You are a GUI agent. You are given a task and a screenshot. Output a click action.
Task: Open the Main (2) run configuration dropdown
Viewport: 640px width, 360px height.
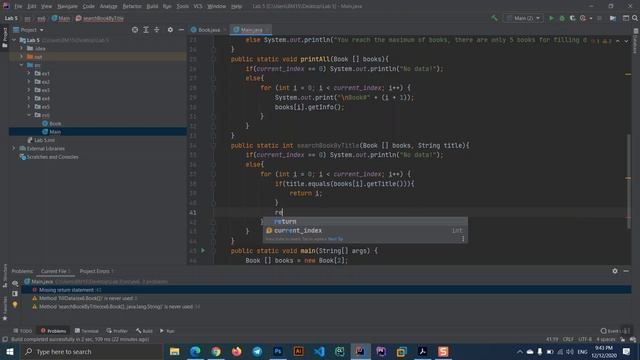click(524, 18)
